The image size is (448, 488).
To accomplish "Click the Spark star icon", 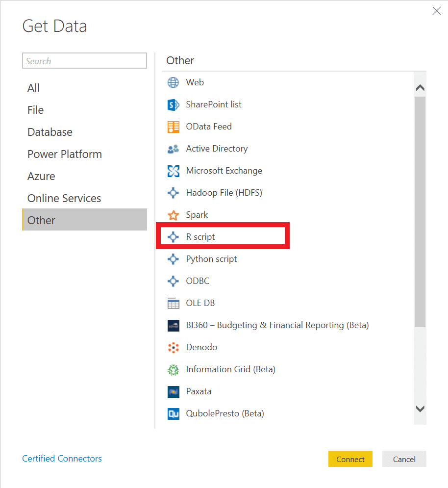I will [174, 215].
